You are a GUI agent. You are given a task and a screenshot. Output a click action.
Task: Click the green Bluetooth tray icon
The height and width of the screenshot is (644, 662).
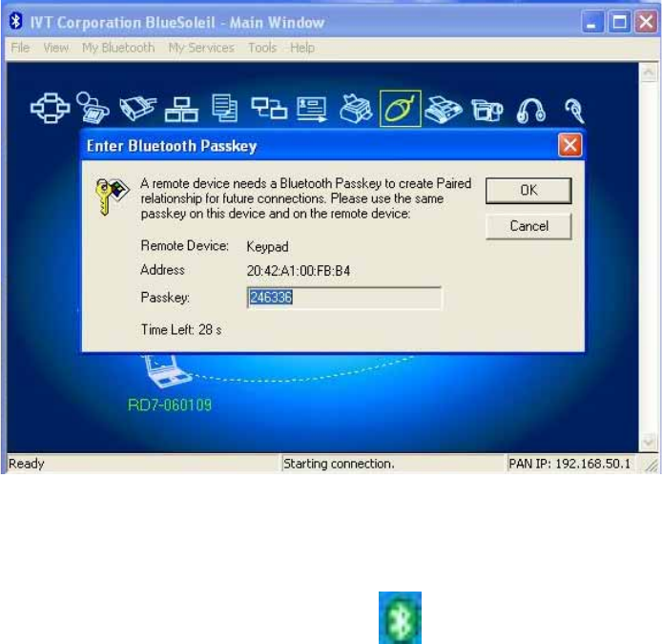click(x=400, y=617)
